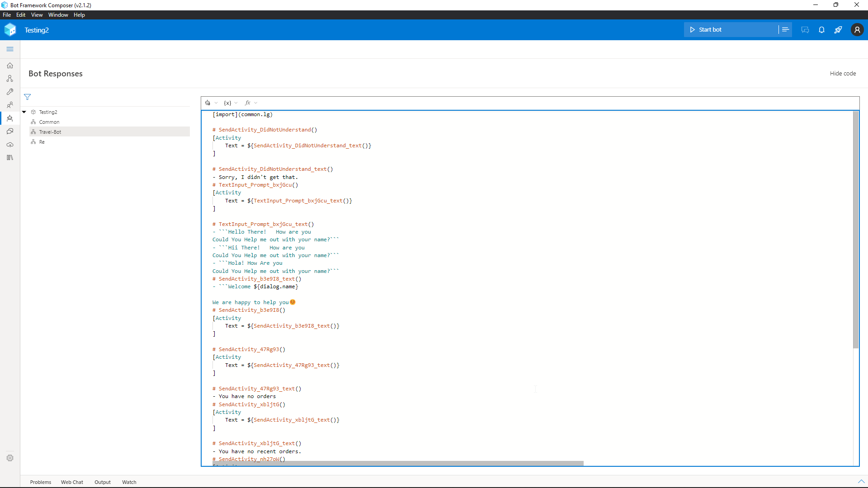The width and height of the screenshot is (868, 488).
Task: Open the Edit menu
Action: (x=21, y=15)
